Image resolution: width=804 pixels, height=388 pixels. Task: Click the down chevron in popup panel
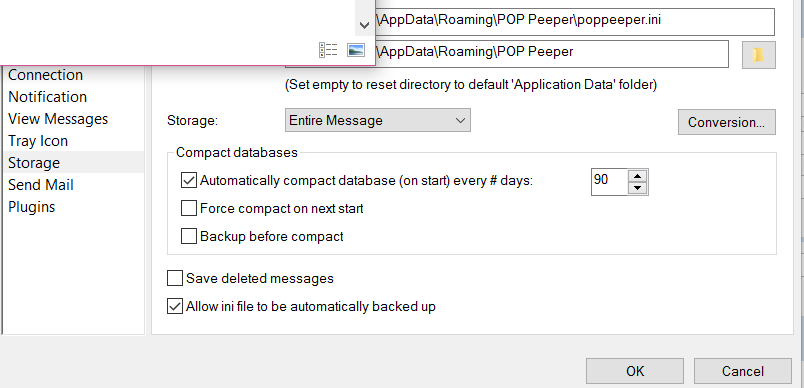tap(365, 25)
